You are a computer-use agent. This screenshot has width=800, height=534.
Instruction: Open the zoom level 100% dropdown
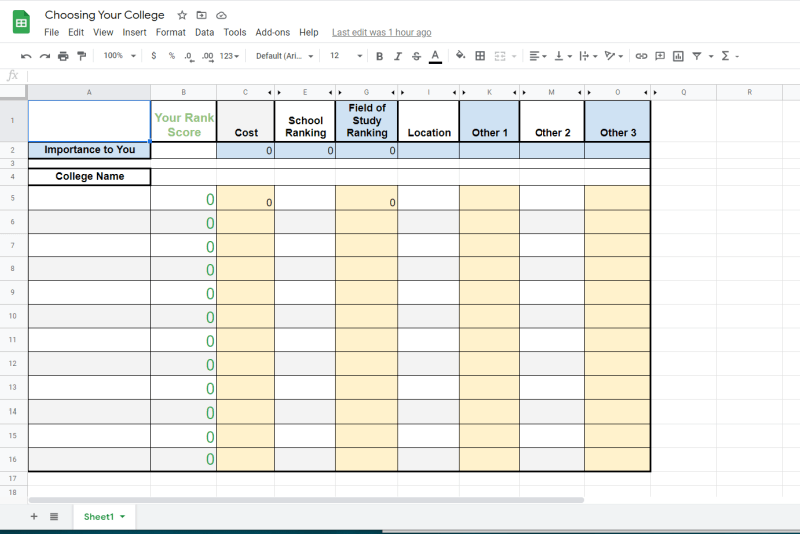(118, 56)
